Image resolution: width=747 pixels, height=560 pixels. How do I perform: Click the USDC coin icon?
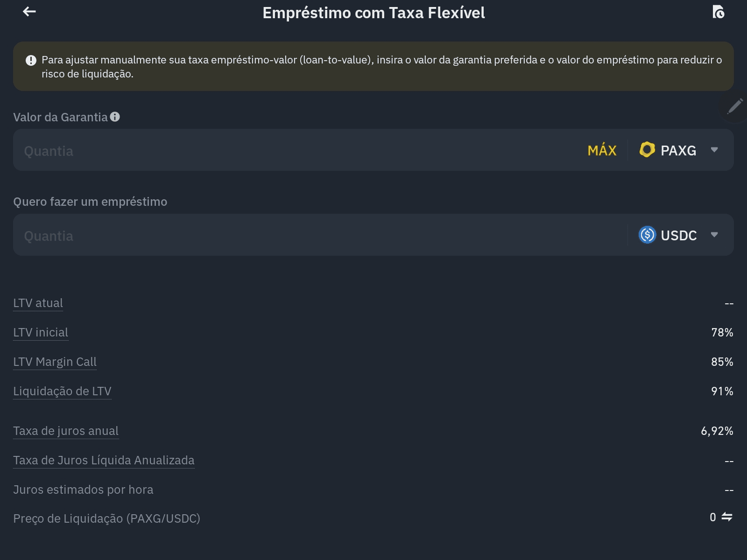[x=647, y=235]
